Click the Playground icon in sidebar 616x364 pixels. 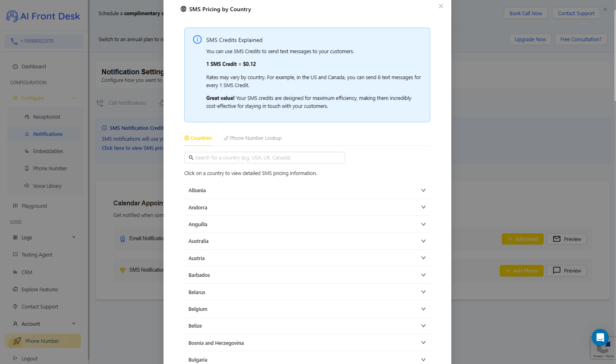pyautogui.click(x=15, y=206)
